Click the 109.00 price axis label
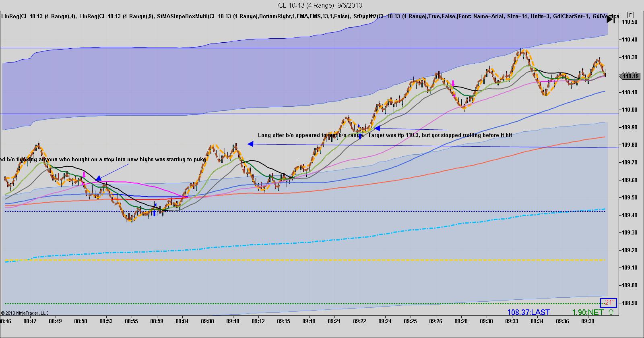Screen dimensions: 644x338 tap(630, 286)
